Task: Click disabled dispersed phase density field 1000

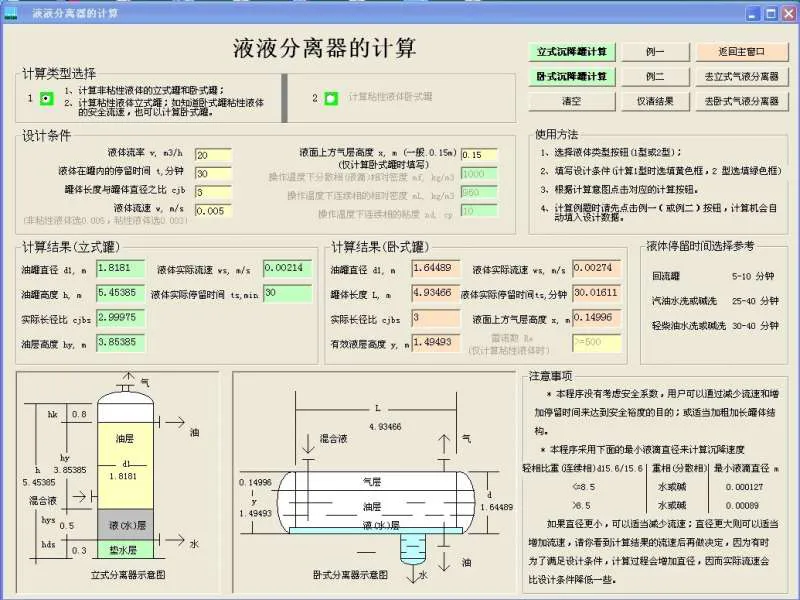Action: coord(479,173)
